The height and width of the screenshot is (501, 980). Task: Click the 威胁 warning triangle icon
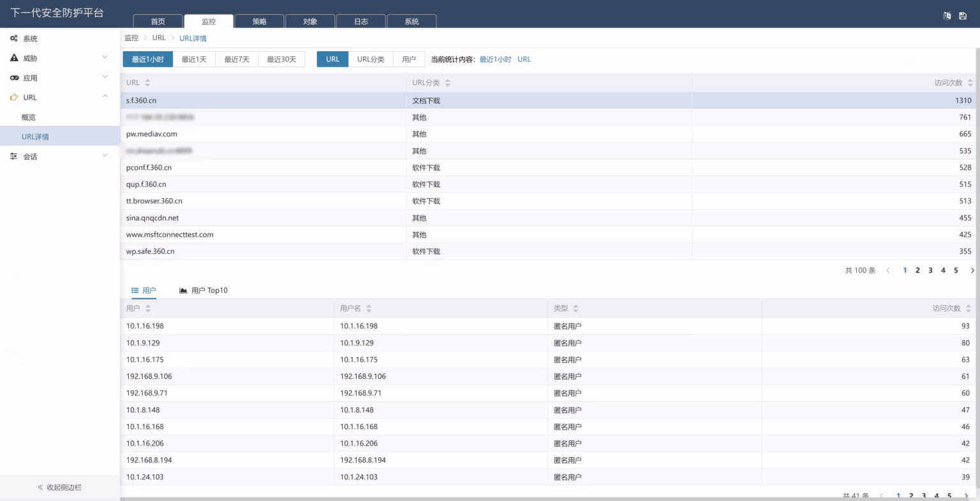coord(14,58)
